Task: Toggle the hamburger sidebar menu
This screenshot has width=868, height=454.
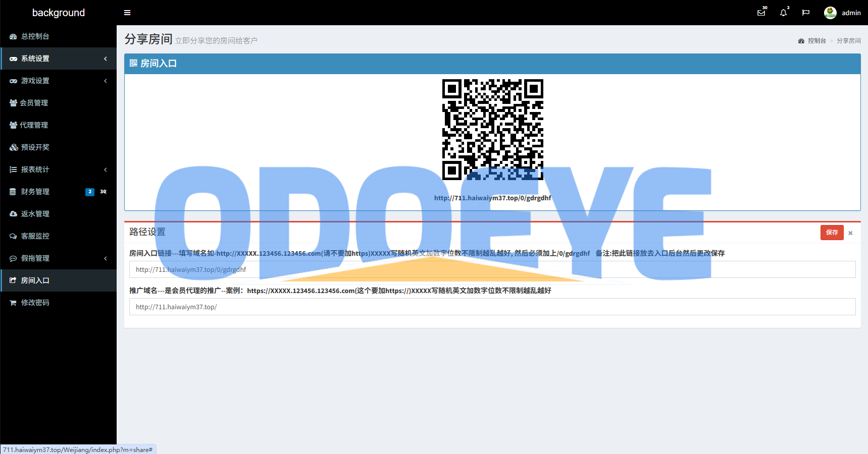Action: [x=127, y=13]
